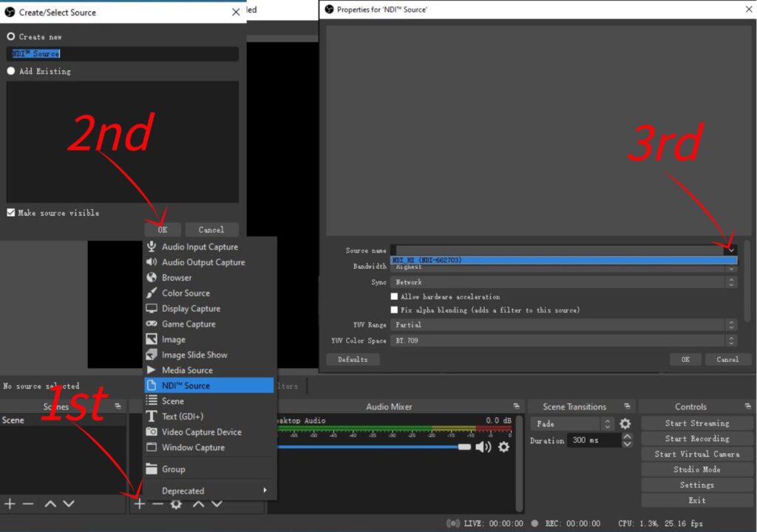This screenshot has height=532, width=757.
Task: Click the Display Capture monitor icon
Action: (152, 308)
